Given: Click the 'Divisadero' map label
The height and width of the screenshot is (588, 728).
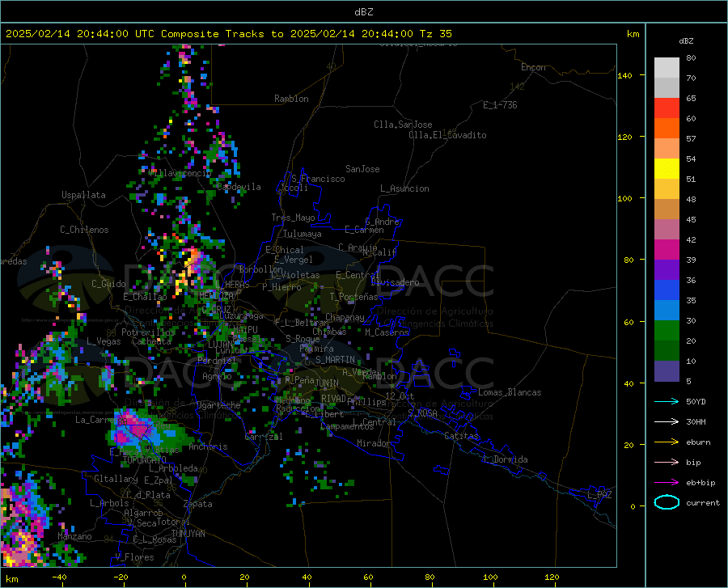Looking at the screenshot, I should point(395,282).
